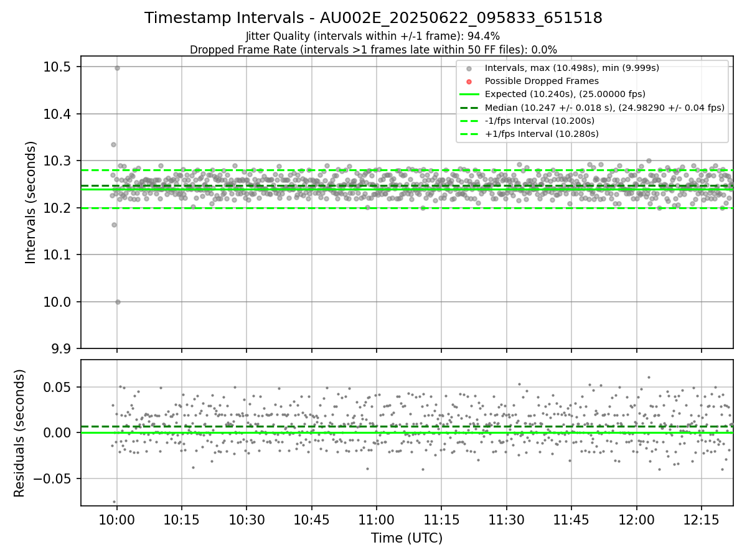The image size is (747, 560).
Task: Click the 10:15 time tick label
Action: point(182,520)
